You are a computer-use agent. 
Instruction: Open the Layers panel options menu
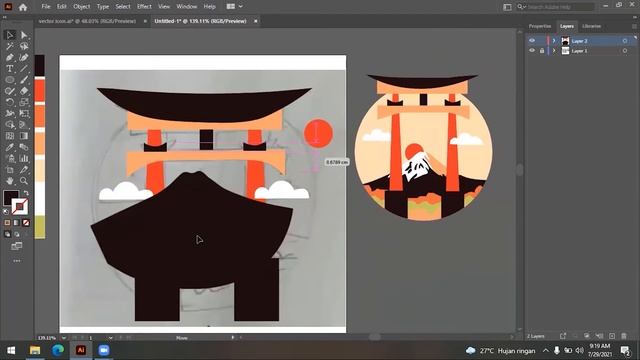click(634, 27)
